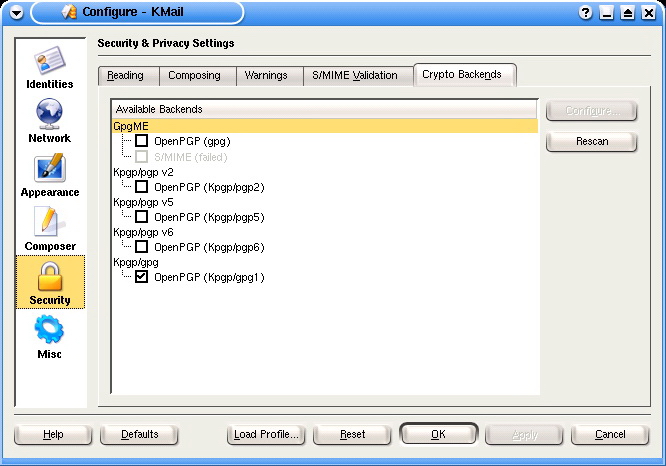Image resolution: width=666 pixels, height=466 pixels.
Task: Select the Kpgp/pgp v6 group row
Action: [x=143, y=232]
